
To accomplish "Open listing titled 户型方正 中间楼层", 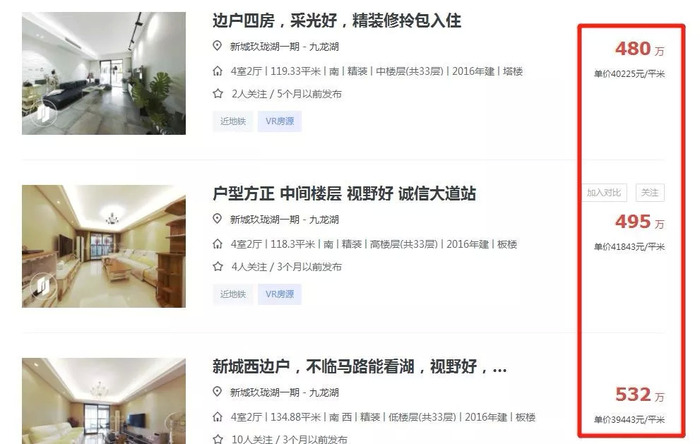I will pyautogui.click(x=344, y=194).
